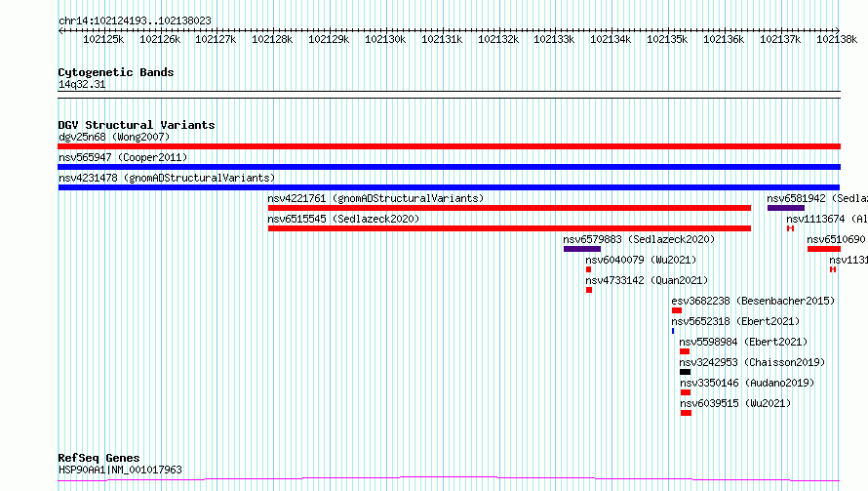Click the purple nsv6581942 variant bar

point(785,208)
